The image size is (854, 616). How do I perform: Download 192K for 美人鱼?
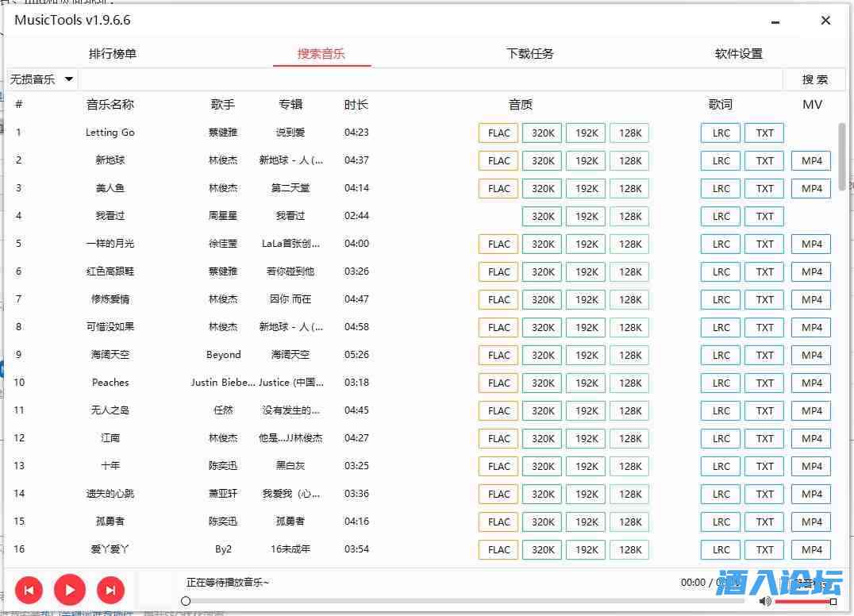[586, 189]
